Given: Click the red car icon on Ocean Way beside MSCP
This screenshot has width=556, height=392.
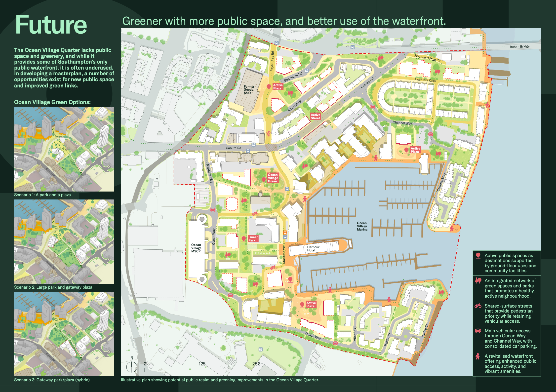Looking at the screenshot, I should click(x=213, y=210).
